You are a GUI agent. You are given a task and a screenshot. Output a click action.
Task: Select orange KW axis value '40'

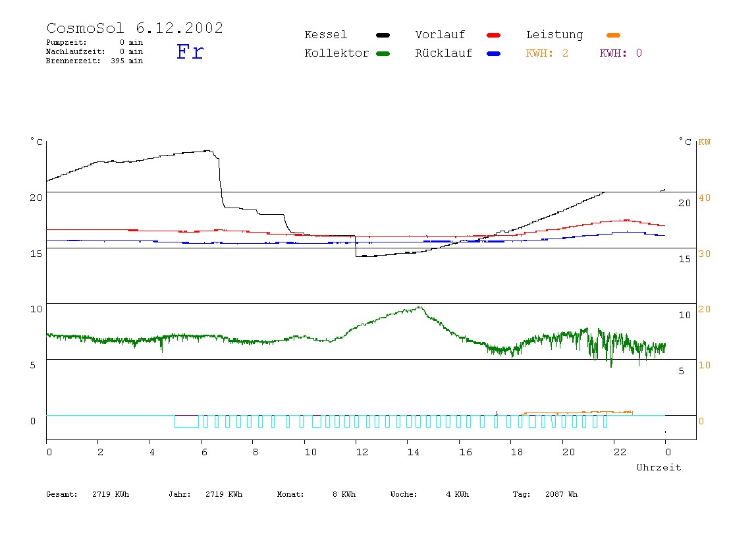coord(705,198)
